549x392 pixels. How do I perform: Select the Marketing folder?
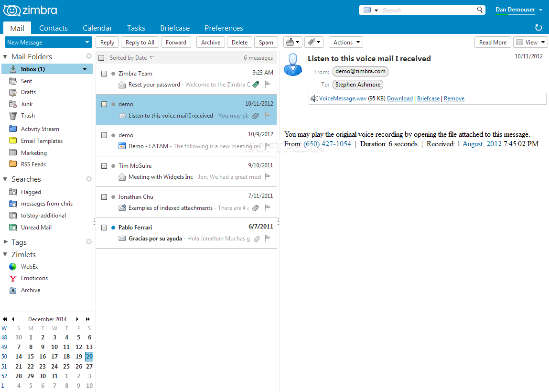click(x=33, y=152)
